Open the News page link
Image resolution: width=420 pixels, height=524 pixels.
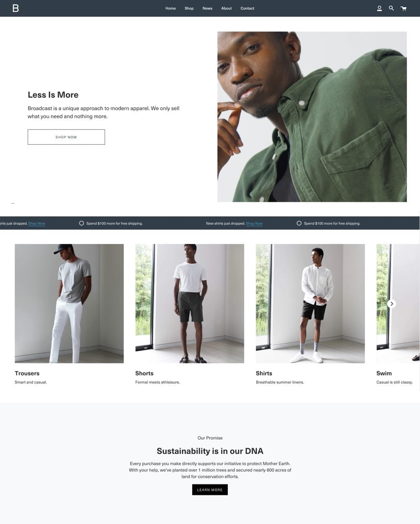click(207, 8)
